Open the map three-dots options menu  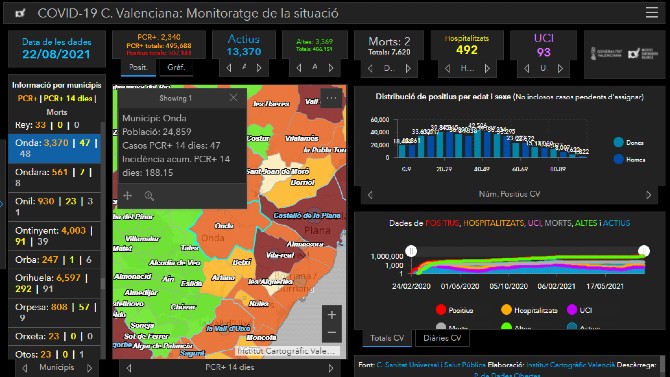click(x=331, y=98)
